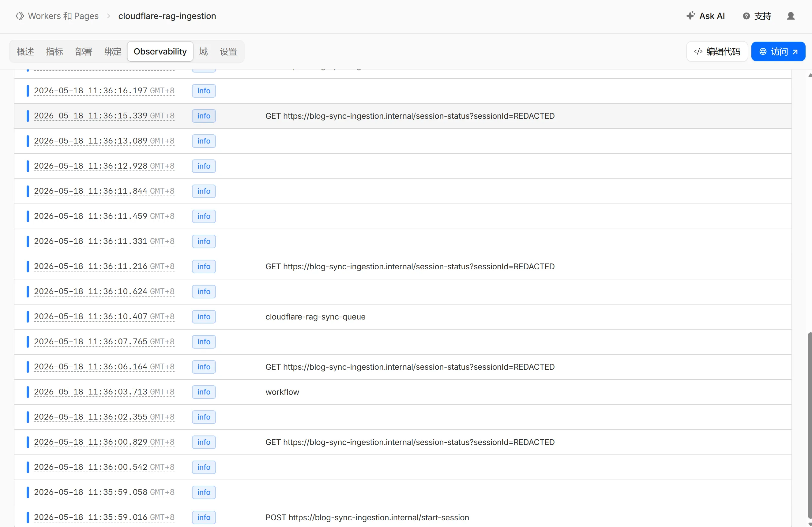Image resolution: width=812 pixels, height=527 pixels.
Task: Click timestamp 2026-05-18 11:36:11.331
Action: click(104, 241)
